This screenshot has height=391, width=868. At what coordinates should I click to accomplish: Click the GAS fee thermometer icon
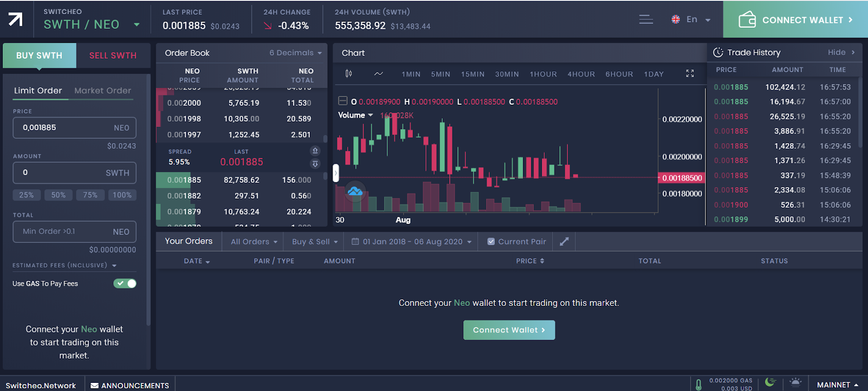tap(698, 384)
